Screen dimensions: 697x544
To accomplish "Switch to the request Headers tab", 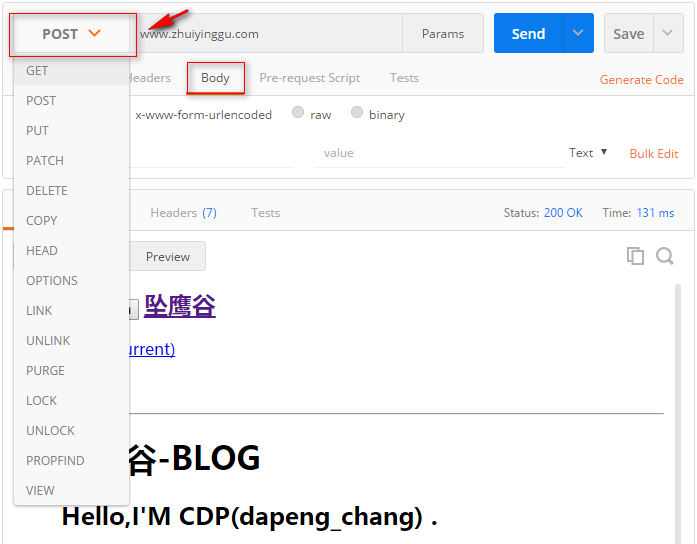I will (149, 78).
